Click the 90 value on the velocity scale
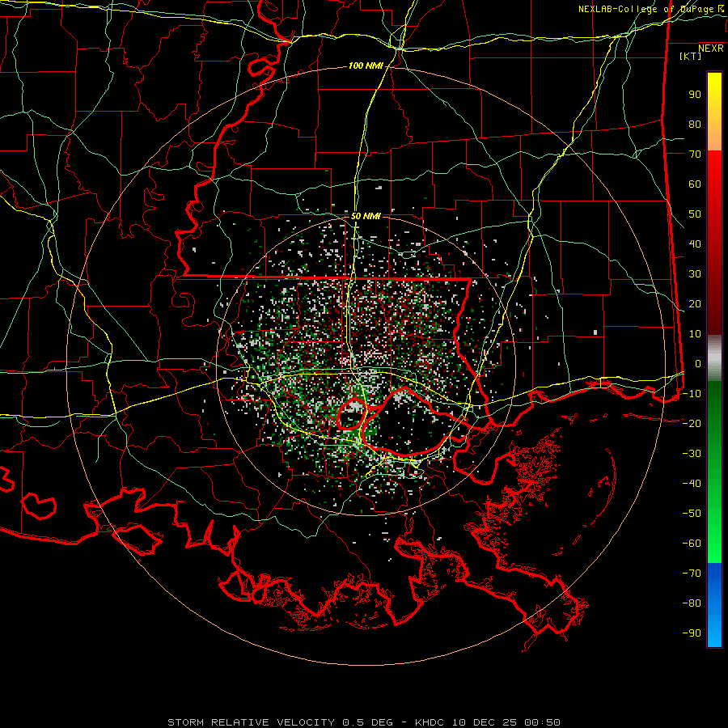The image size is (728, 728). (695, 95)
